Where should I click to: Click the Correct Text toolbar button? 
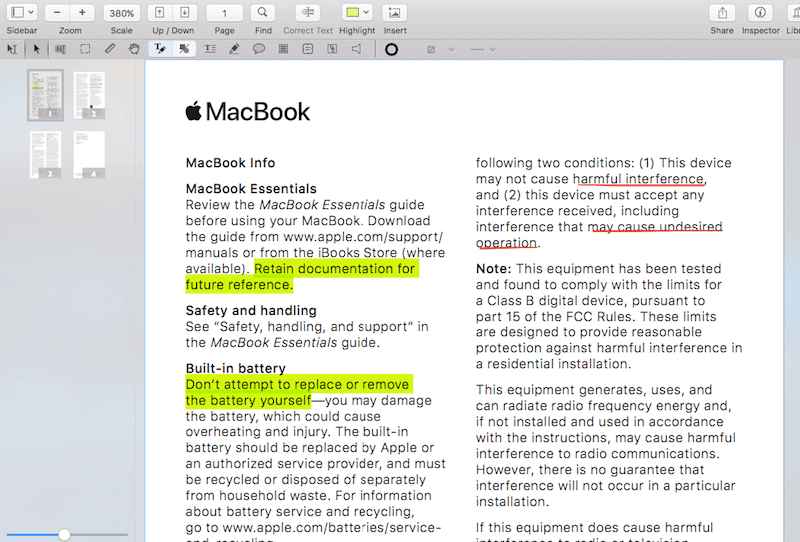308,12
